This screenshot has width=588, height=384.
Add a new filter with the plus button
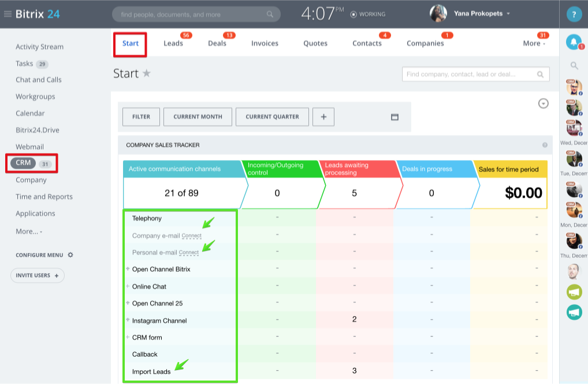[x=323, y=117]
